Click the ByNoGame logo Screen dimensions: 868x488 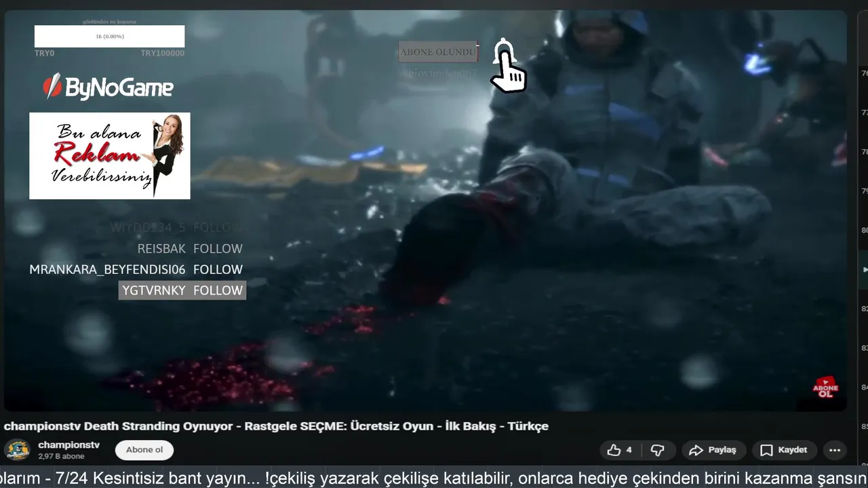[x=108, y=87]
